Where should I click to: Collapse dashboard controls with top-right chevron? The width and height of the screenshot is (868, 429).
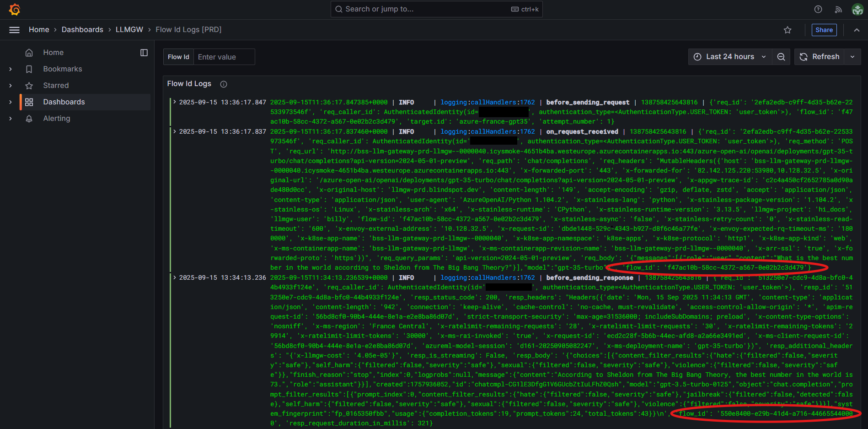click(857, 29)
